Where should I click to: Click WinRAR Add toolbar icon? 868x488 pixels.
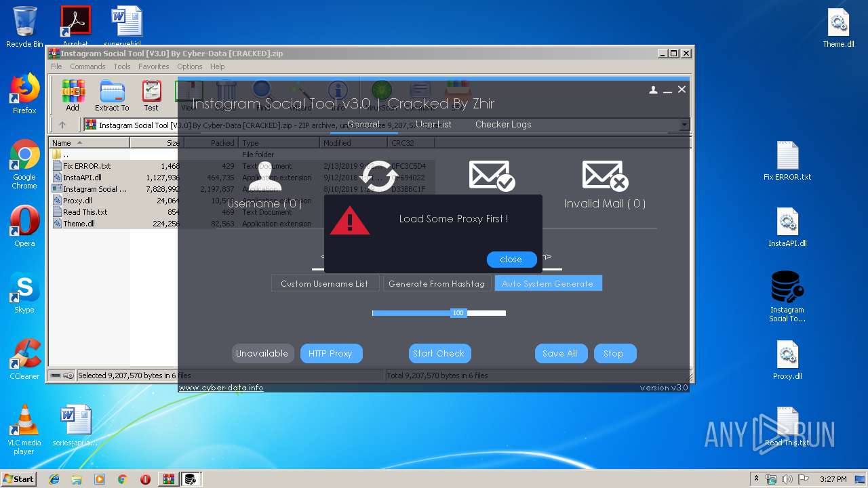click(73, 96)
